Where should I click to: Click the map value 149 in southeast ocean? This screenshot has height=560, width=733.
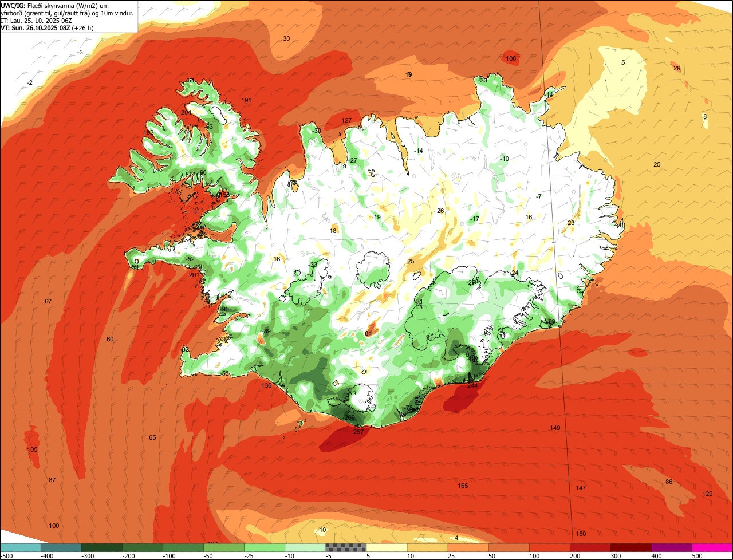(x=555, y=428)
